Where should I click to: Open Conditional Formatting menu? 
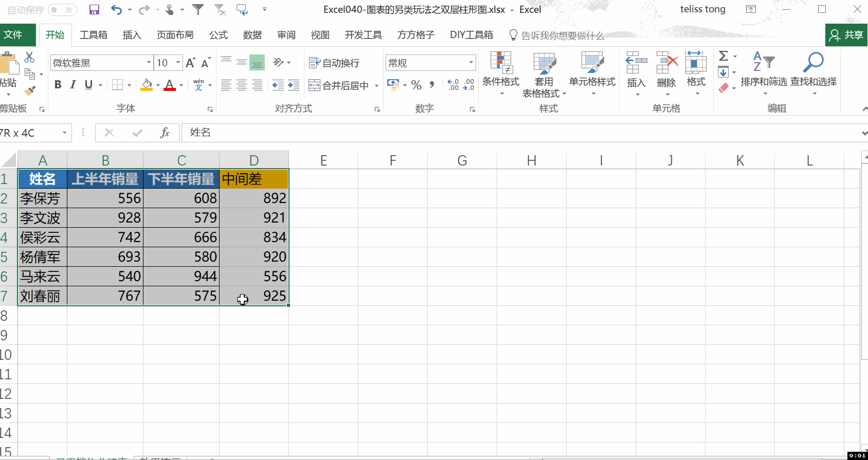pos(501,73)
